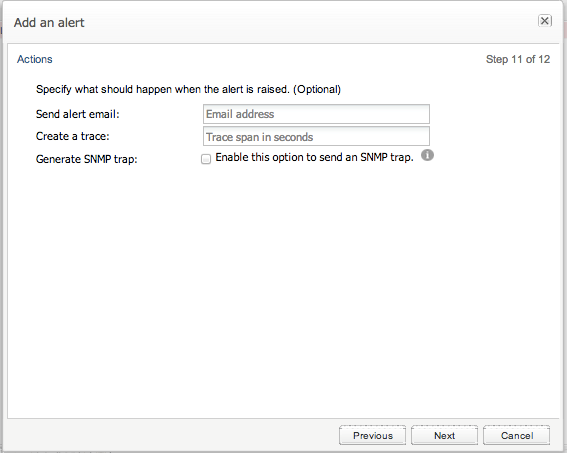
Task: Select the 'Generate SNMP trap:' label
Action: click(86, 159)
